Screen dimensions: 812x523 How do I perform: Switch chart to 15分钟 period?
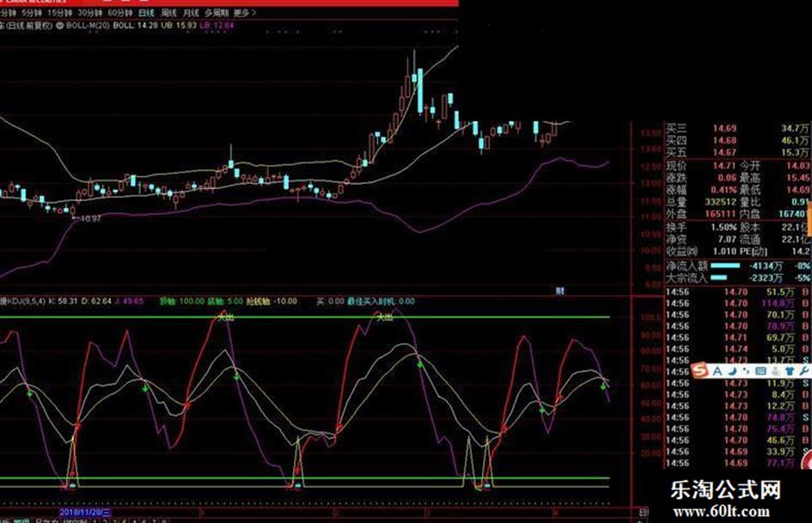[59, 13]
